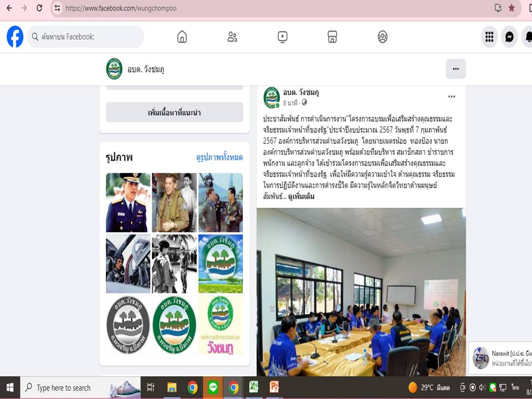Click the ค้นหาบน Facebook search field
Screen dimensions: 532x399
(x=85, y=37)
